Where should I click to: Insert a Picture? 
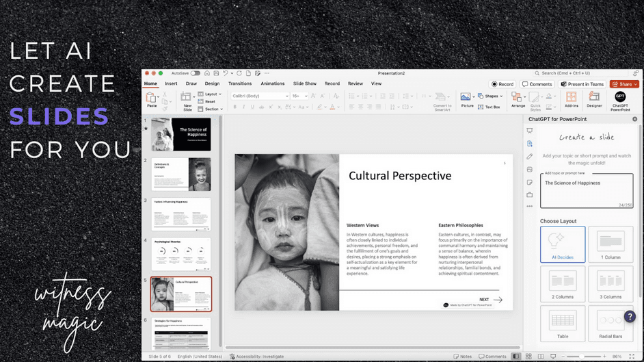pyautogui.click(x=466, y=100)
